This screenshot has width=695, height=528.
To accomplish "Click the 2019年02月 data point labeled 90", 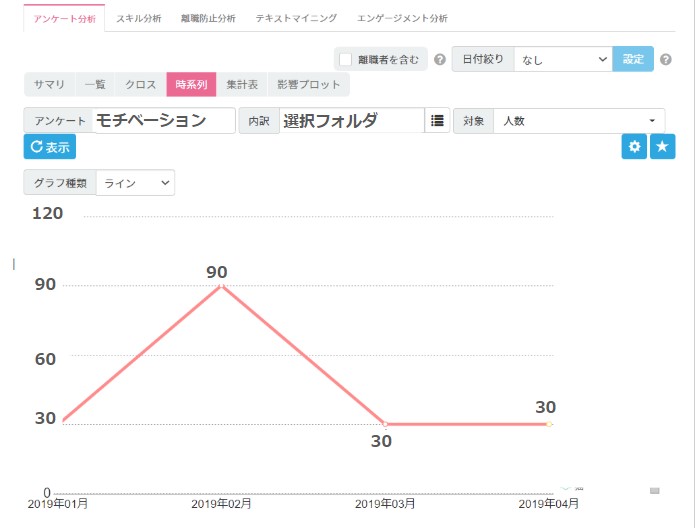I will 220,286.
